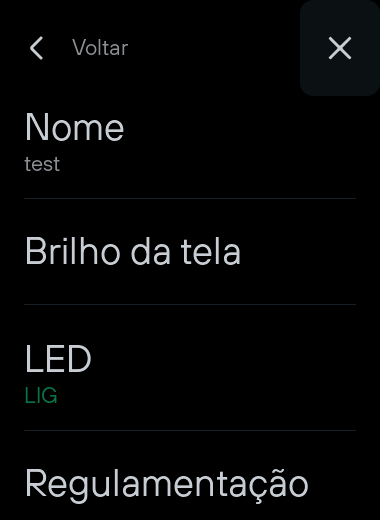Click the word Voltar in the header

(x=100, y=48)
